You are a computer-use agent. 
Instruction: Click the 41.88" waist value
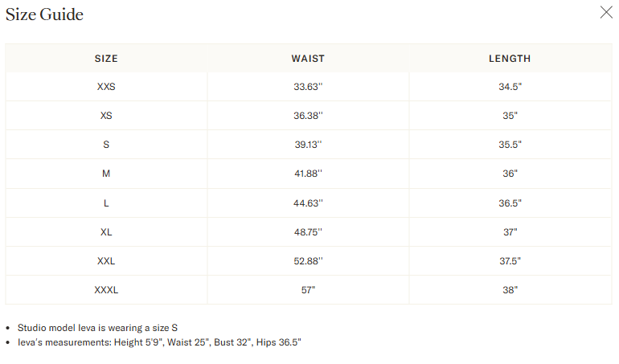(308, 174)
